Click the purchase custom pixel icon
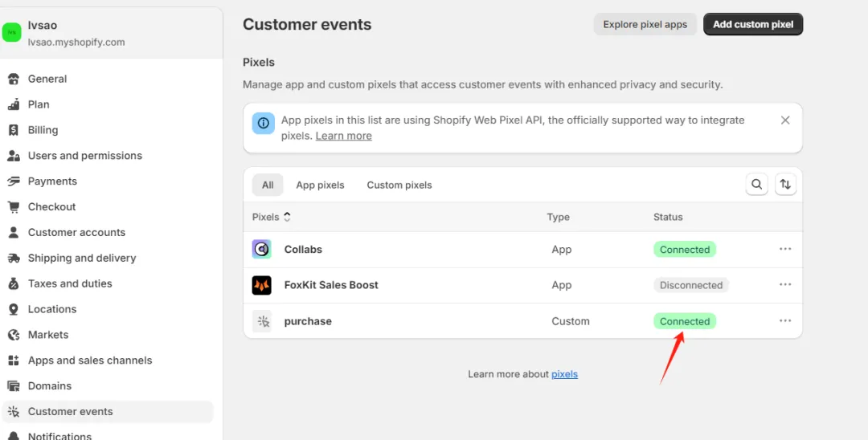The height and width of the screenshot is (440, 868). (x=262, y=321)
